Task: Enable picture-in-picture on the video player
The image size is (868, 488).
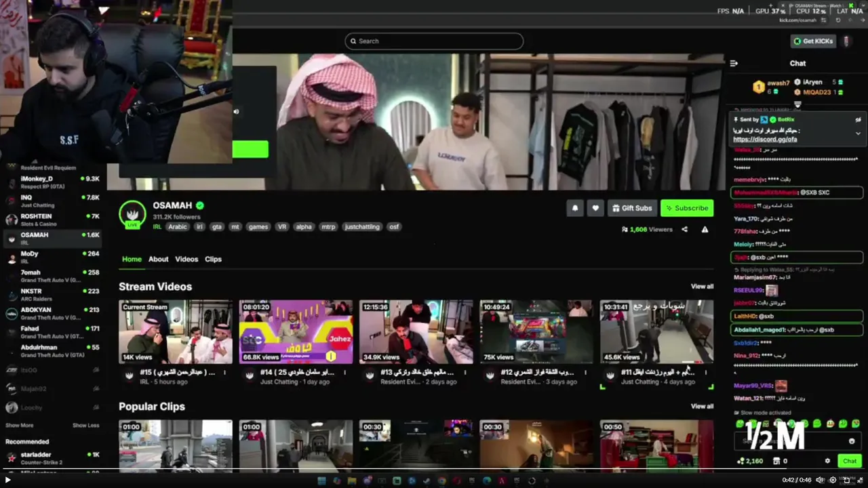Action: coord(846,480)
